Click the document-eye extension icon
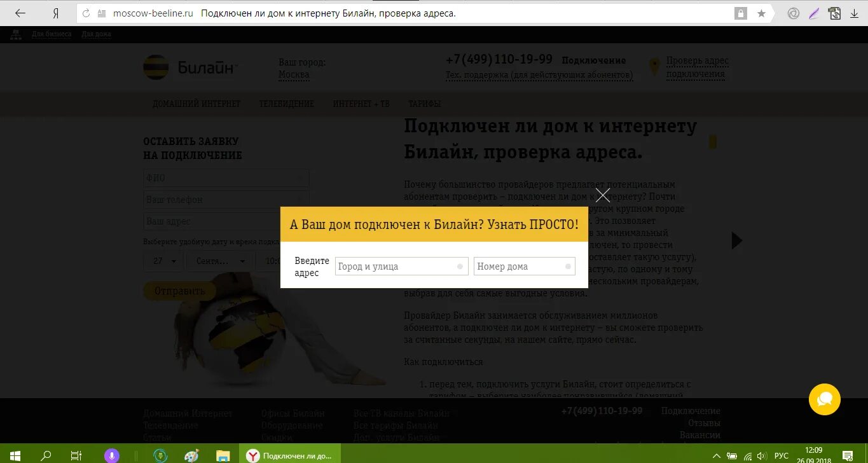 tap(835, 13)
